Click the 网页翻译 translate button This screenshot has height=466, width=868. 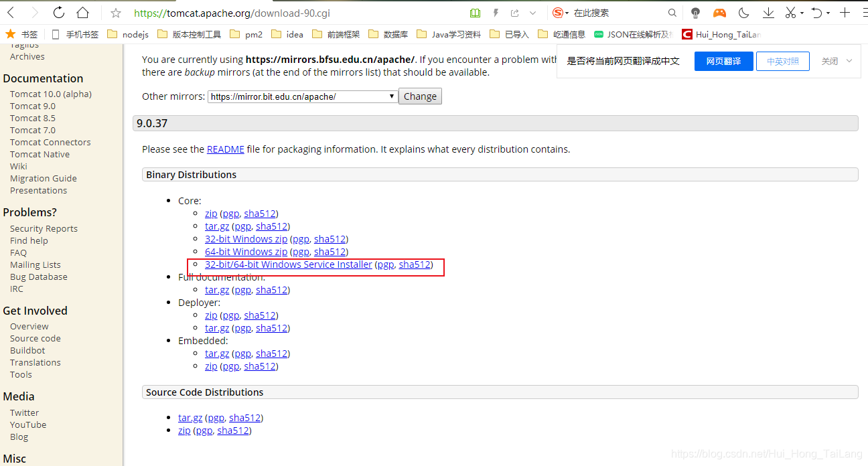tap(723, 61)
